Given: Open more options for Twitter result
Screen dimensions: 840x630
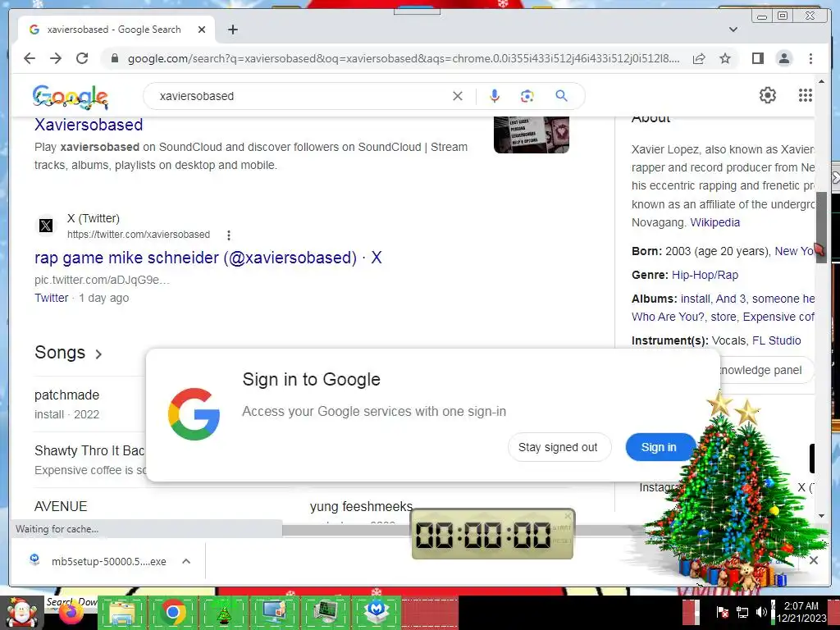Looking at the screenshot, I should (229, 235).
